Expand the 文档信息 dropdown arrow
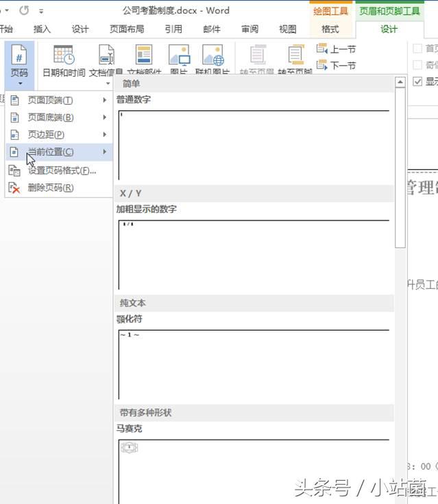Viewport: 438px width, 504px height. click(108, 84)
